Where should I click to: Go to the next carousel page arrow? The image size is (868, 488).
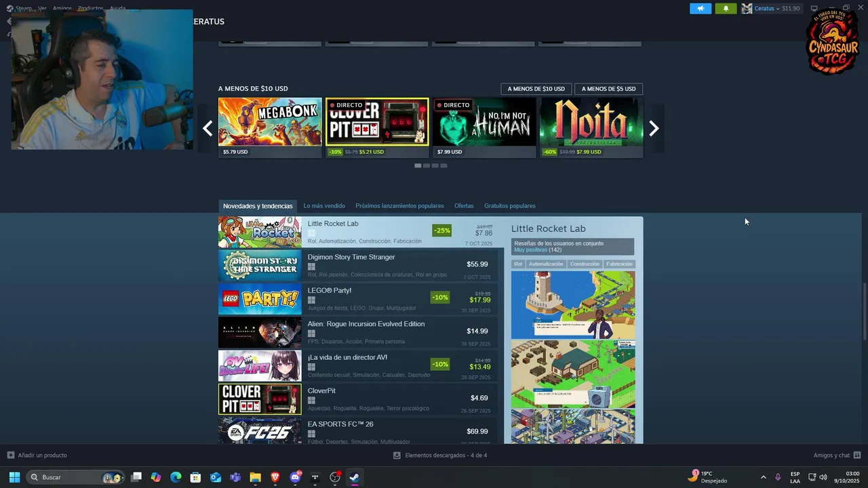point(654,128)
